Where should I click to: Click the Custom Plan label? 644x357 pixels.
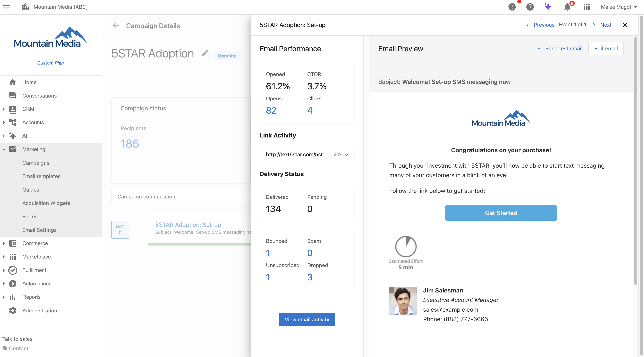(51, 63)
